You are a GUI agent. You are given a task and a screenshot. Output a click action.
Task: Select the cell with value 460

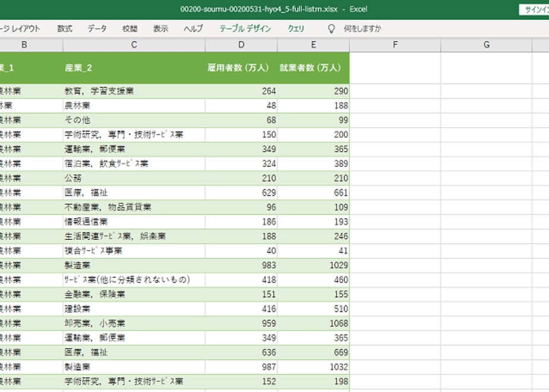click(x=313, y=280)
